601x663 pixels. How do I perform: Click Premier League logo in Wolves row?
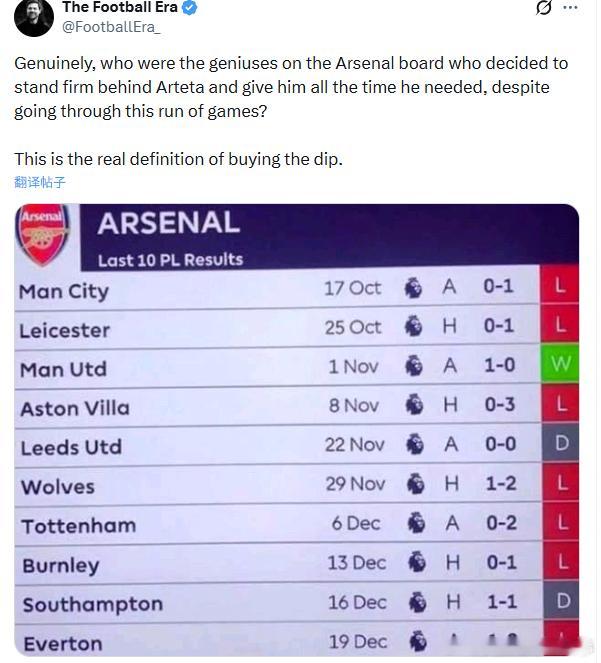click(416, 484)
